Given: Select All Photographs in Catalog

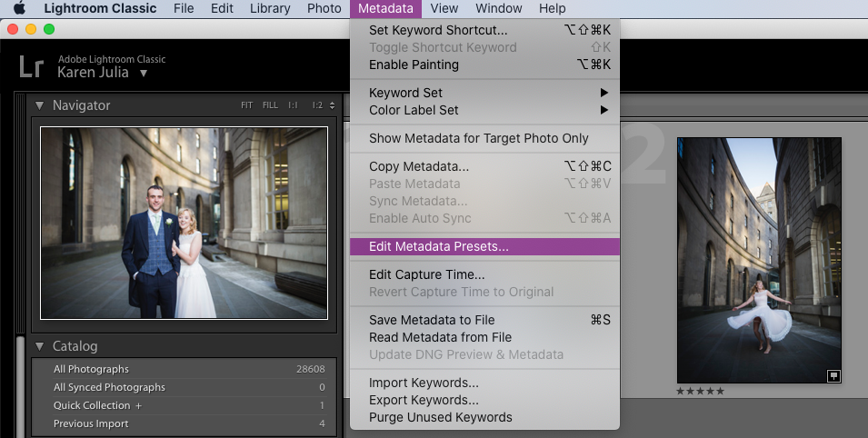Looking at the screenshot, I should click(185, 369).
